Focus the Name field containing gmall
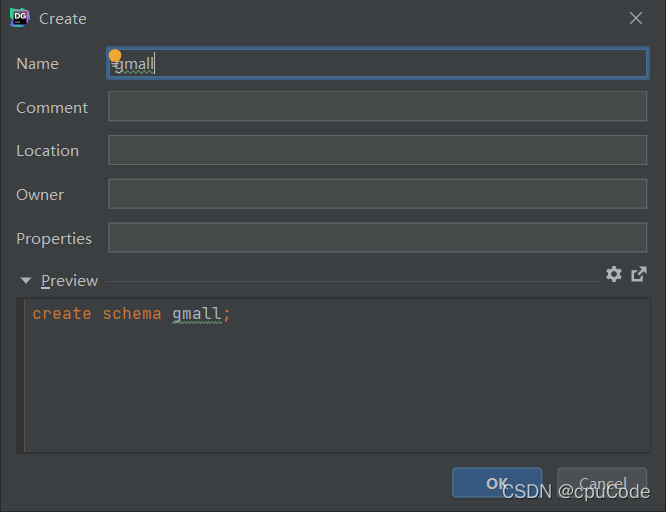666x512 pixels. pos(378,63)
